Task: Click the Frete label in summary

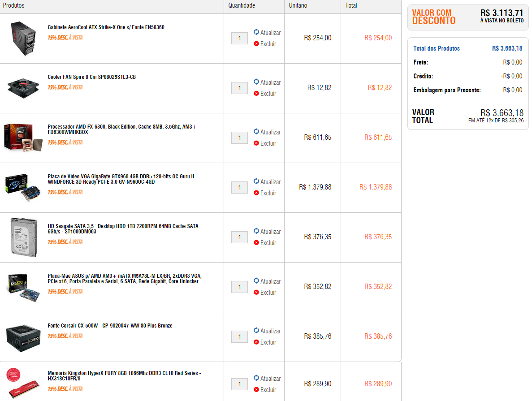Action: tap(420, 62)
